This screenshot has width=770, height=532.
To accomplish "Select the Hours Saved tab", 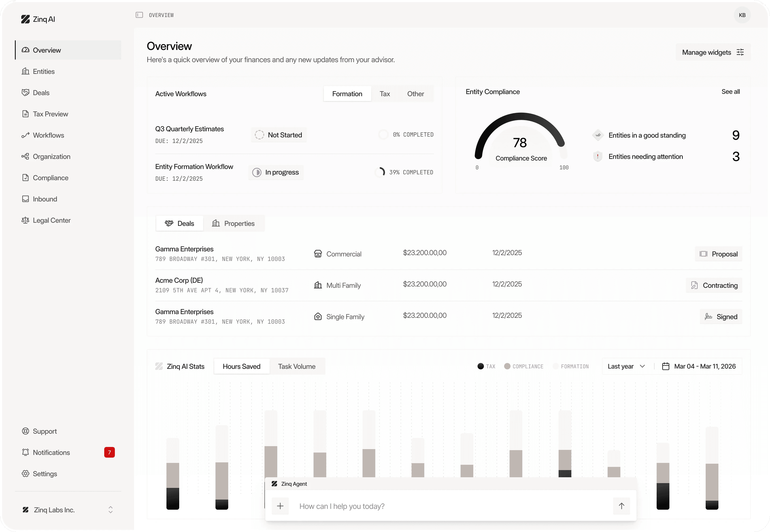I will pyautogui.click(x=241, y=367).
